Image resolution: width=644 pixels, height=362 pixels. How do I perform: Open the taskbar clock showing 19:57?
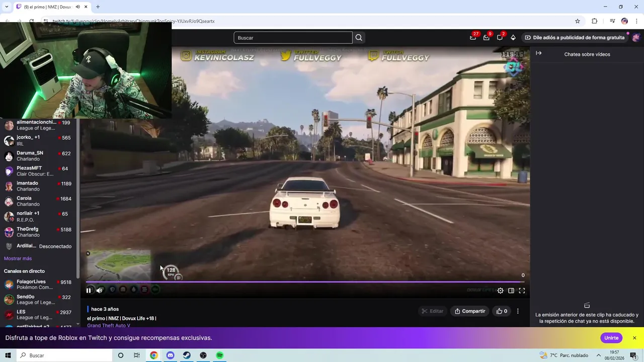tap(614, 355)
